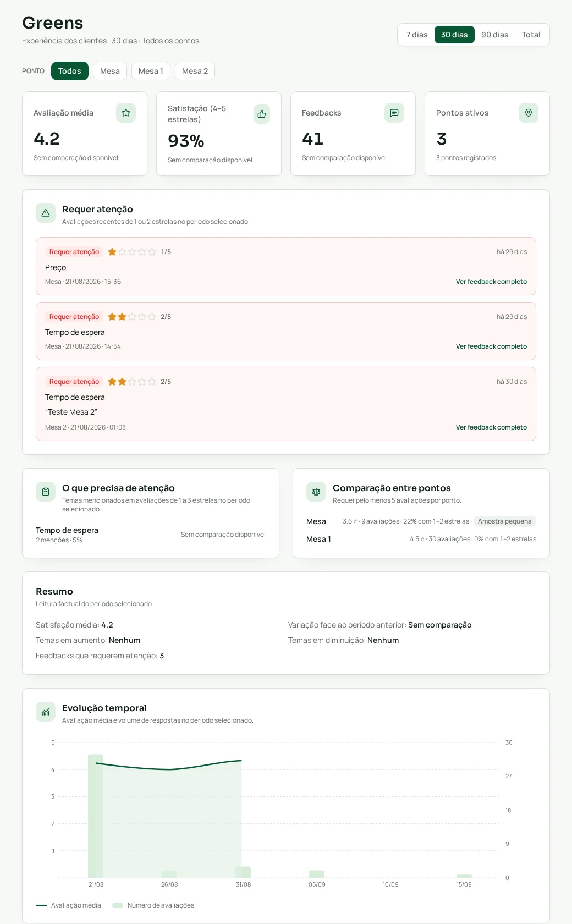Click the small 05/09 bar in the chart

tap(317, 874)
